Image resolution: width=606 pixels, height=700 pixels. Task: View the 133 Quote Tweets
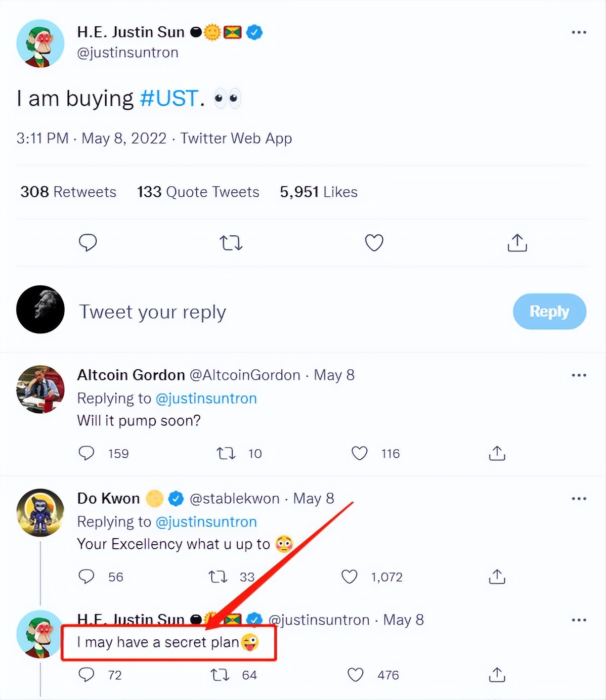tap(198, 192)
